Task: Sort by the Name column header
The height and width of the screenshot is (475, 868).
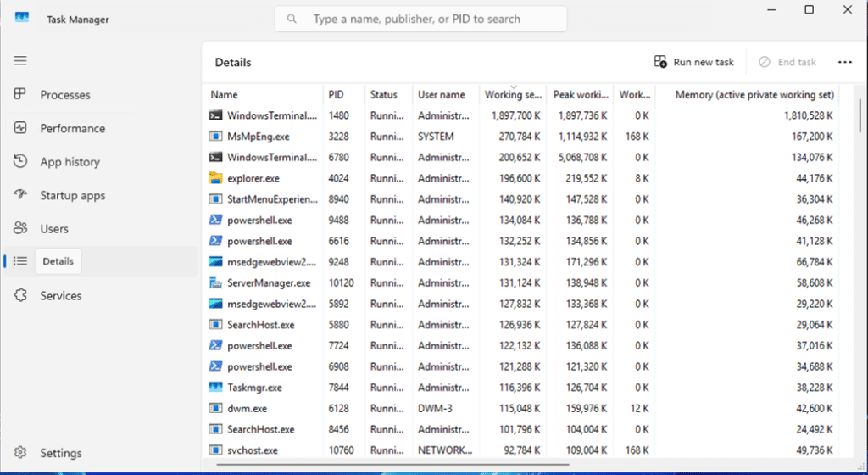Action: click(x=263, y=95)
